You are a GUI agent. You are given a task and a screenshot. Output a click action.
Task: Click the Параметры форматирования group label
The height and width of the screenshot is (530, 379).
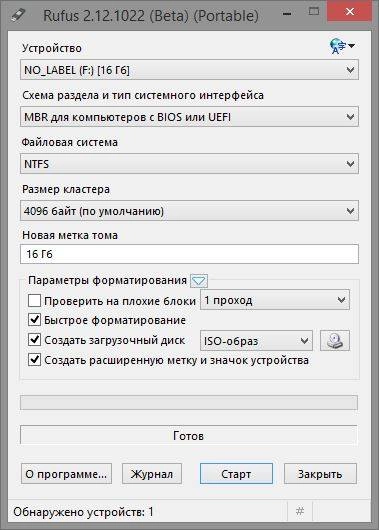tap(108, 281)
